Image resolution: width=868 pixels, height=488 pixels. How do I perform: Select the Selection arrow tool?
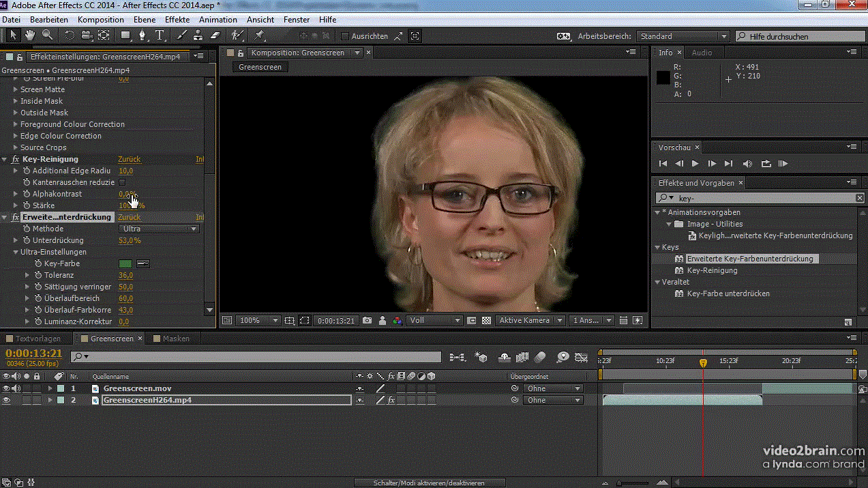coord(13,35)
